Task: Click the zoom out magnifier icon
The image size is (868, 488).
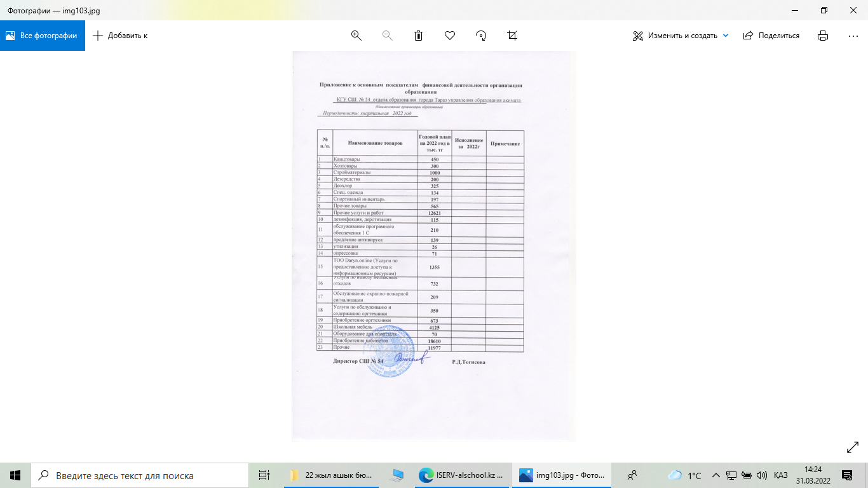Action: tap(387, 36)
